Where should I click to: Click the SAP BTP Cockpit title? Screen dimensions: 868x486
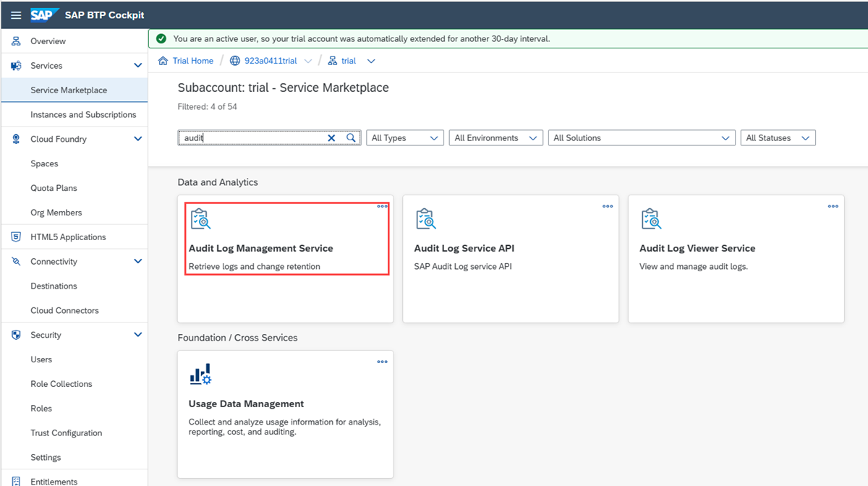(x=105, y=15)
